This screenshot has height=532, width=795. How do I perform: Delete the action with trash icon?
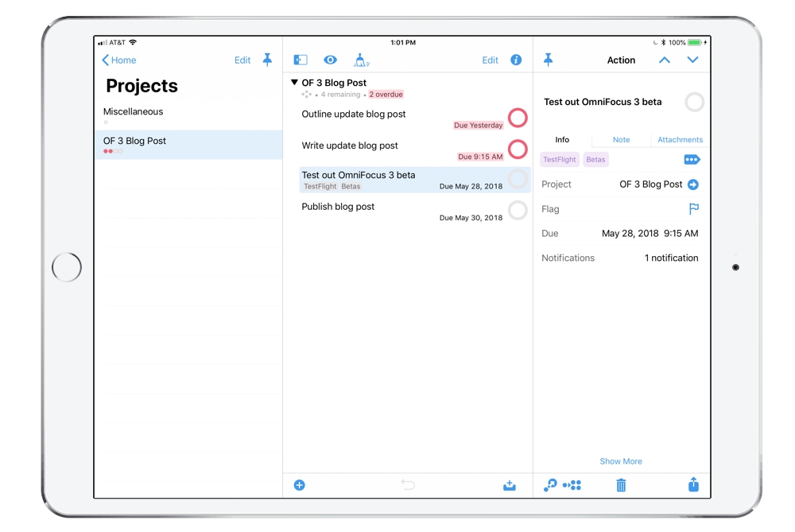tap(621, 485)
